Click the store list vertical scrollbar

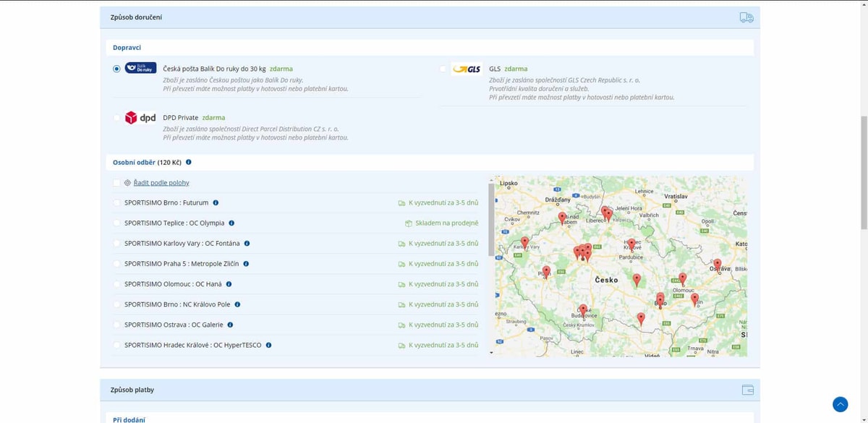(x=491, y=220)
